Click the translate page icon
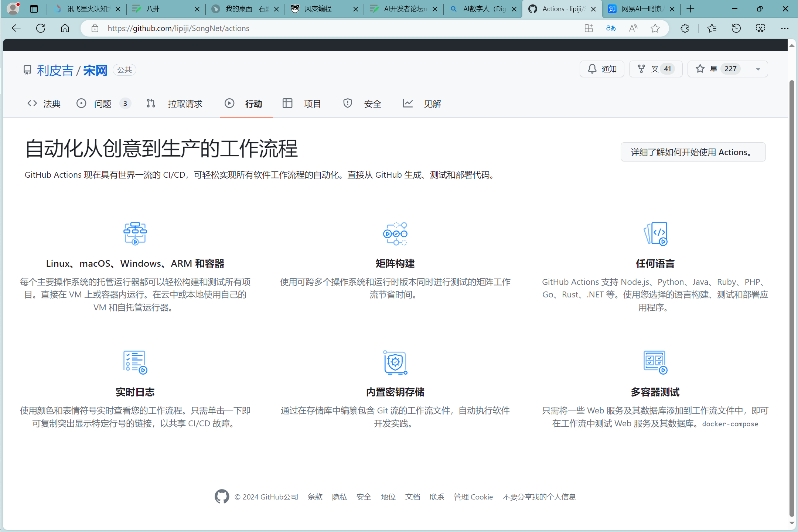The image size is (798, 532). pyautogui.click(x=611, y=28)
